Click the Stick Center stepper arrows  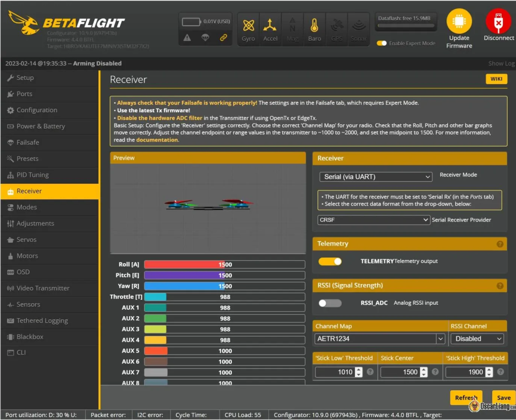[424, 372]
